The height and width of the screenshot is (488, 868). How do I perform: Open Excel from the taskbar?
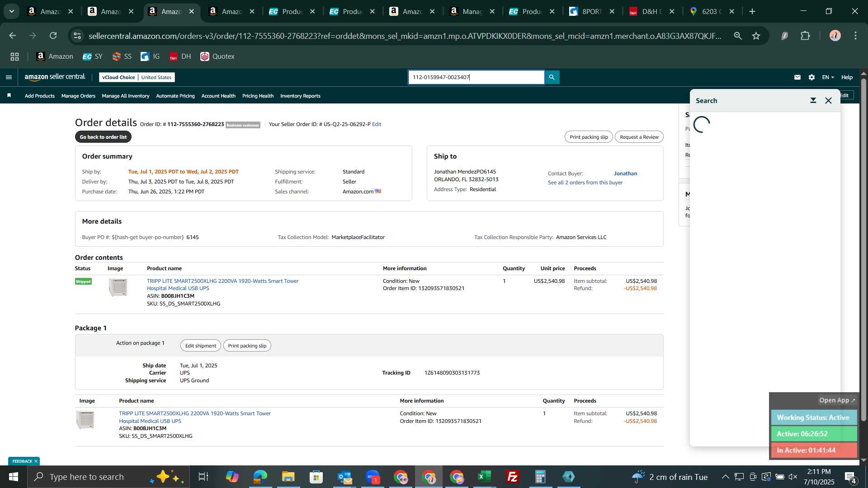point(485,477)
